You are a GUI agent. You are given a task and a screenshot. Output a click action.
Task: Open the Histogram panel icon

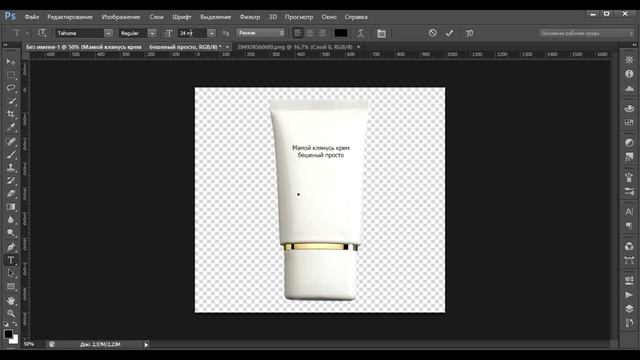pyautogui.click(x=629, y=88)
